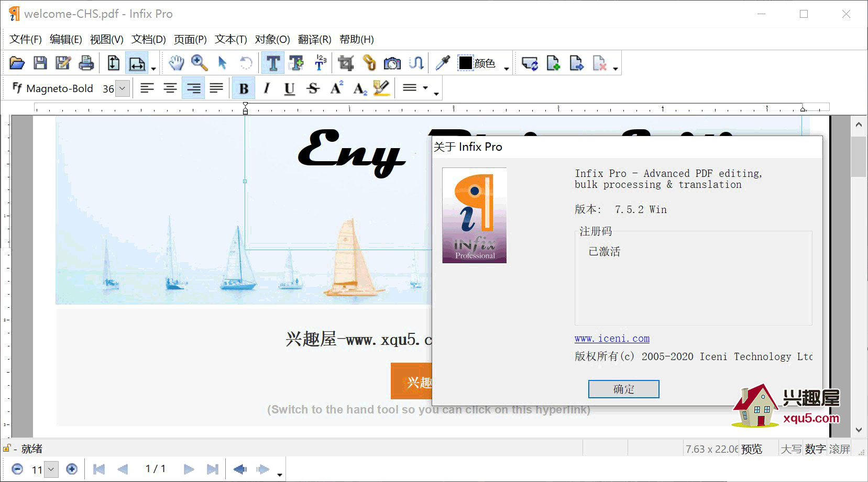Select the Object arrow pointer tool
Viewport: 868px width, 482px height.
pos(222,63)
